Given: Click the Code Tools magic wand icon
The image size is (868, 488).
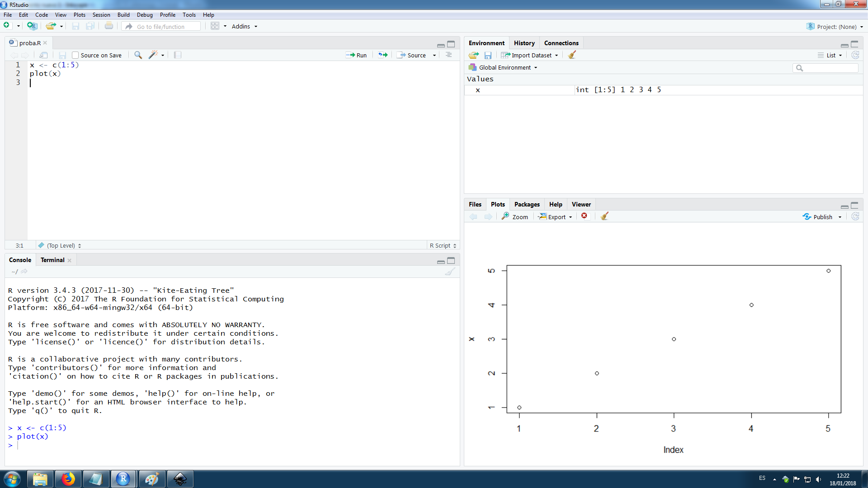Looking at the screenshot, I should pyautogui.click(x=153, y=55).
